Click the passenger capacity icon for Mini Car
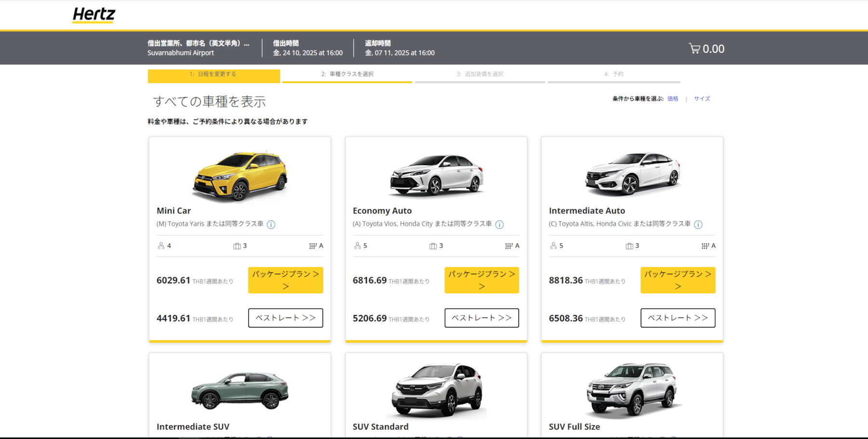Screen dimensions: 868x439 [160, 246]
